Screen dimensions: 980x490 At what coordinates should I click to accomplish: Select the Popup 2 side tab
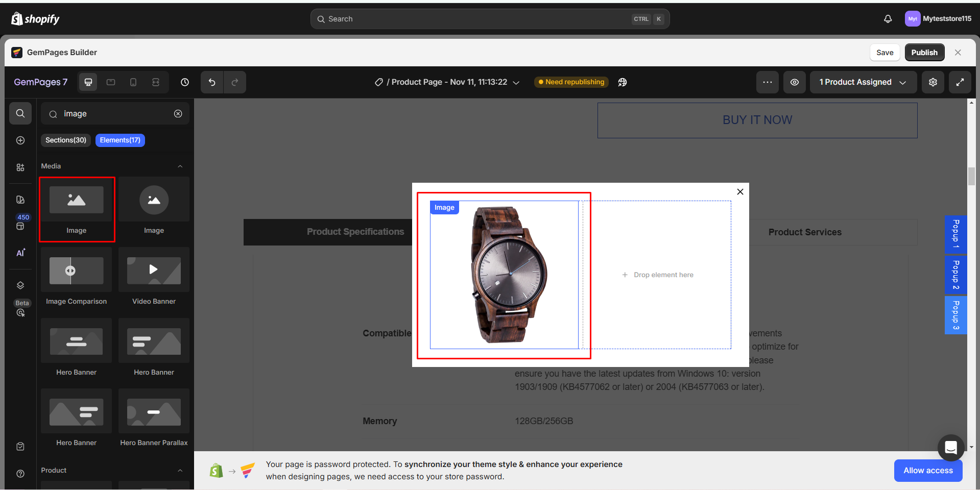click(956, 275)
